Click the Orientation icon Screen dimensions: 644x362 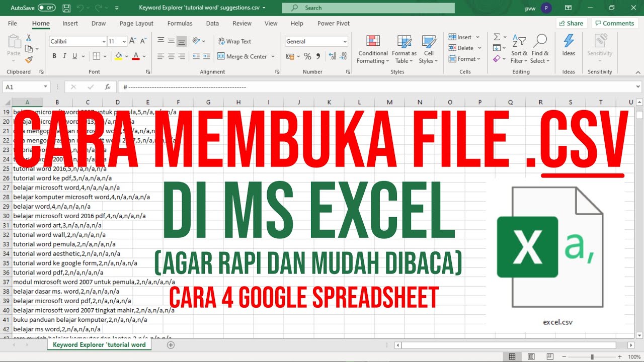coord(197,41)
